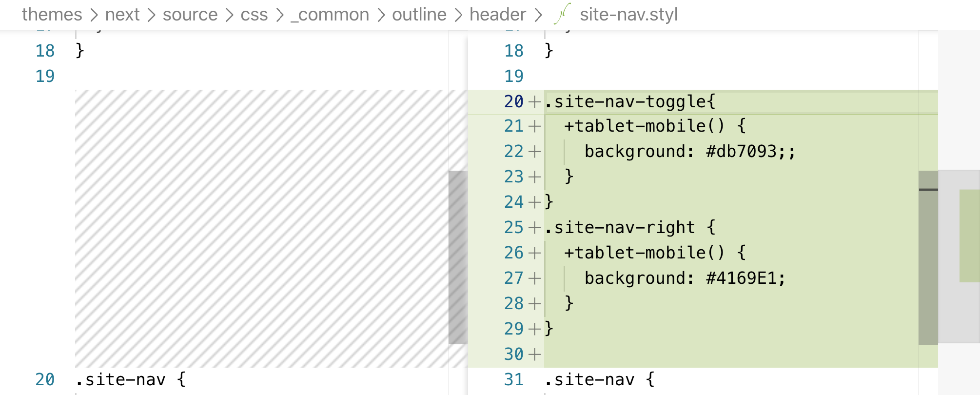Screen dimensions: 980x395
Task: Click the closing brace on line 28
Action: 569,303
